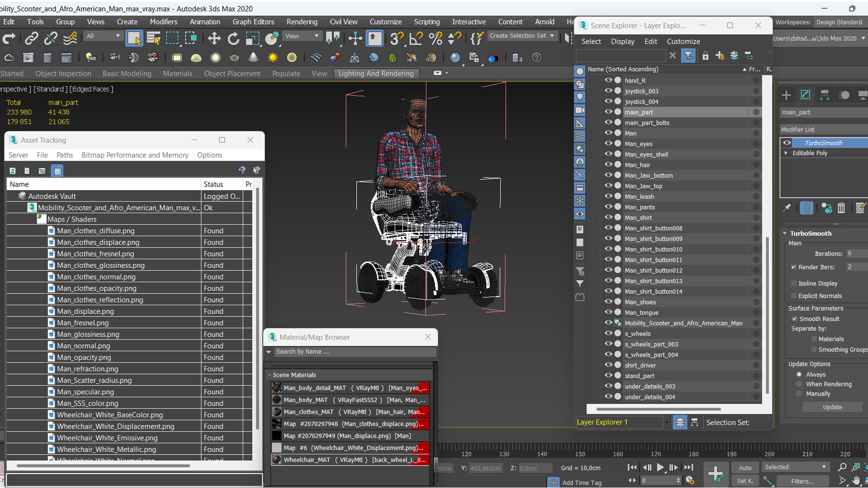
Task: Open the Hierarchy tab in command panel
Action: (825, 95)
